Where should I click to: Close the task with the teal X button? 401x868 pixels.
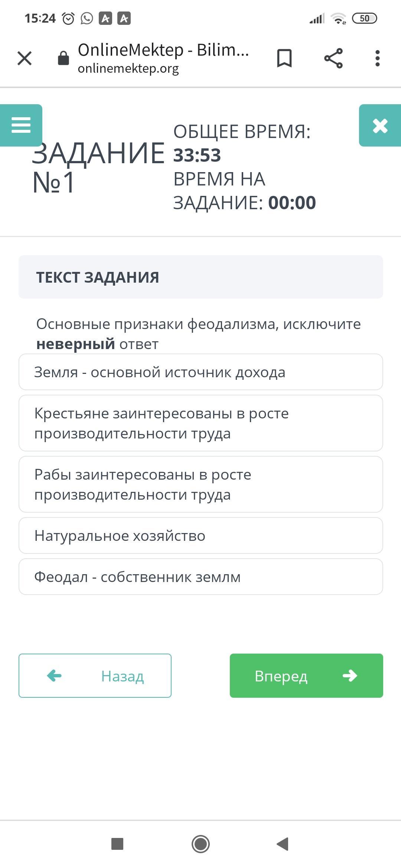380,126
